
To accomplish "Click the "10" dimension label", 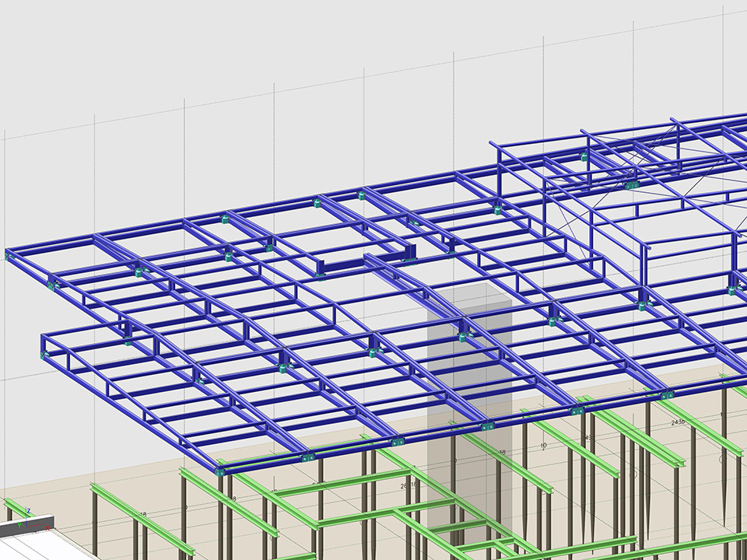I will tap(543, 446).
